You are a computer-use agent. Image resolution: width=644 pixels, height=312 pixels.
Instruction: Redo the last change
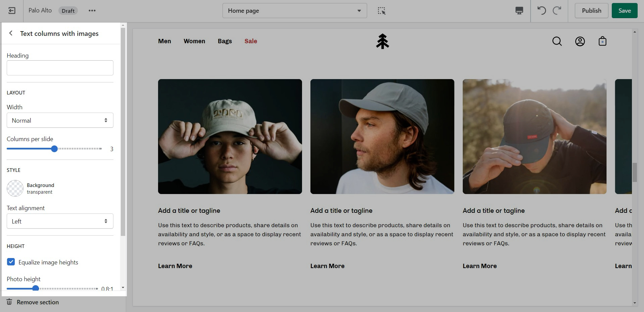(557, 11)
